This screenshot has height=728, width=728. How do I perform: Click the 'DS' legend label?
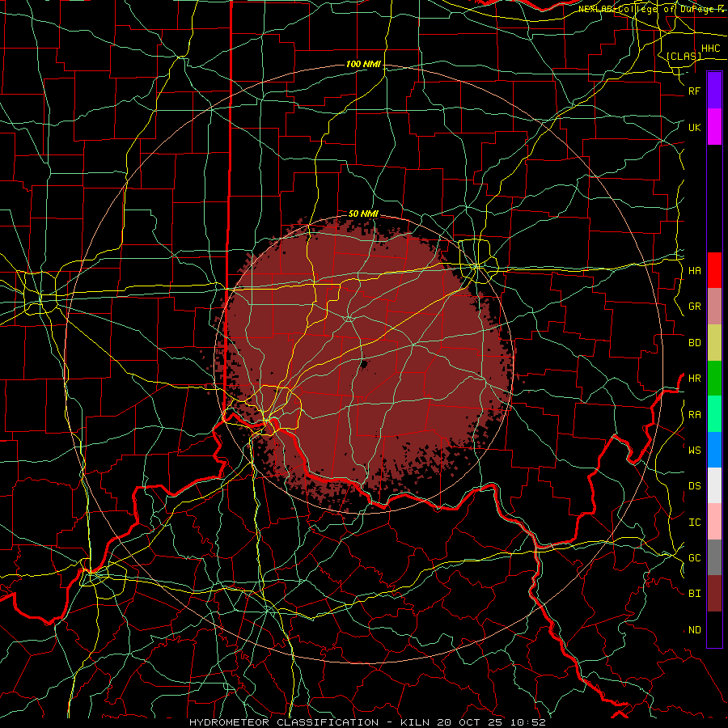(694, 486)
